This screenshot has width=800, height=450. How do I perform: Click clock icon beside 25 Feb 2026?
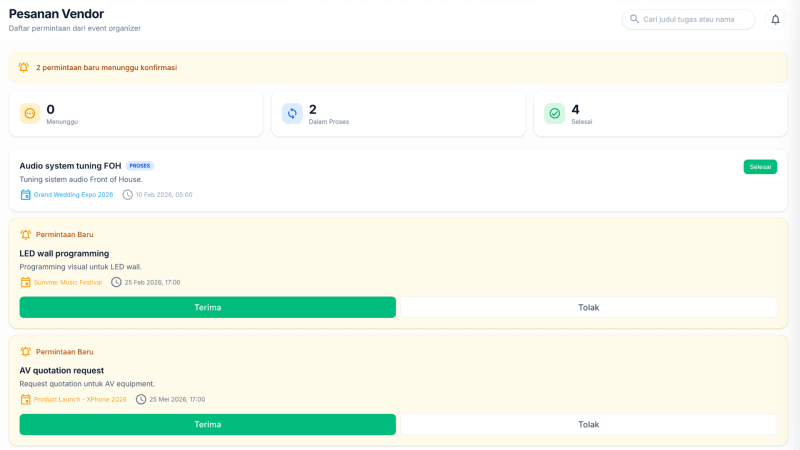tap(116, 282)
